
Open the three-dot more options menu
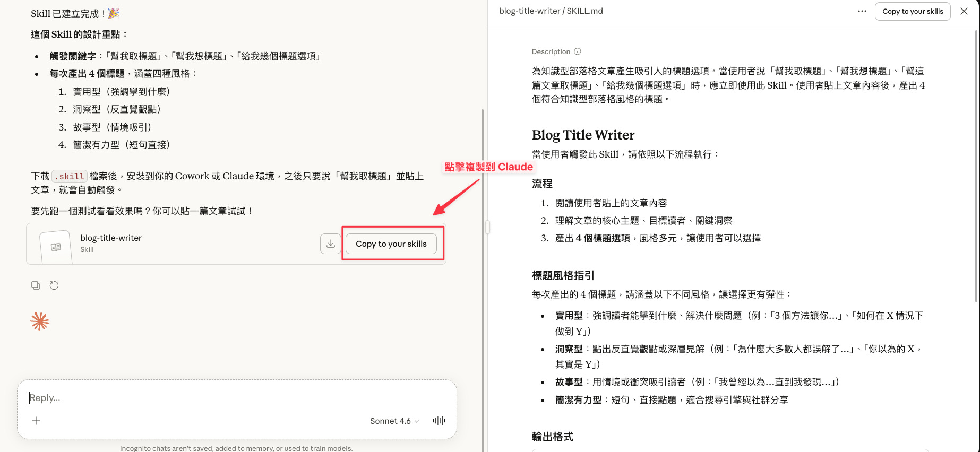[x=862, y=11]
